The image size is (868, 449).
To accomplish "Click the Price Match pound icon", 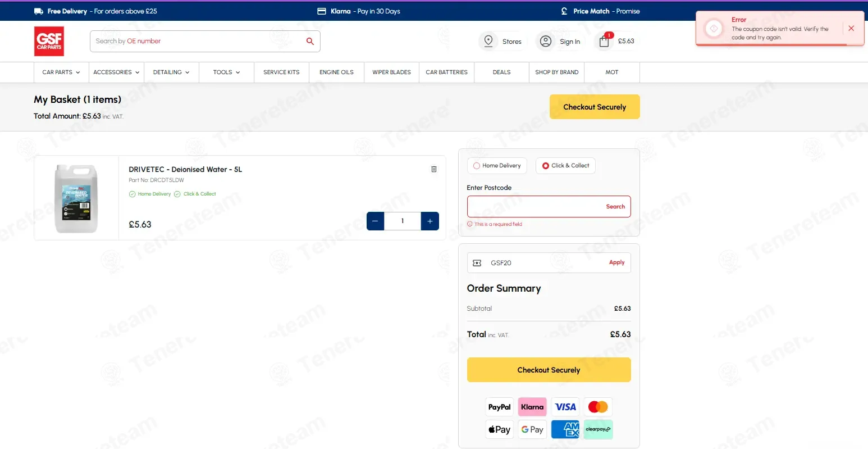I will point(564,11).
